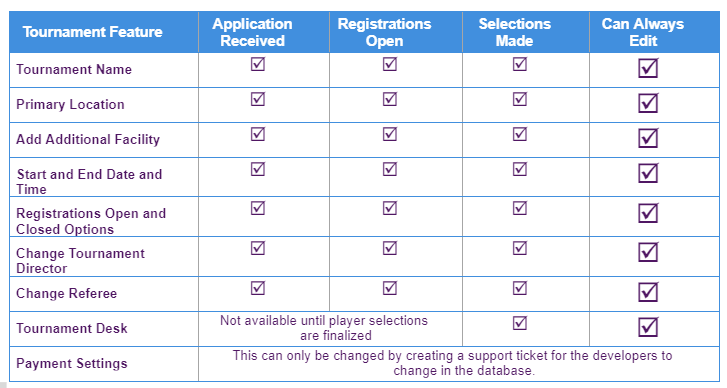Viewport: 727px width, 388px height.
Task: Click Tournament Desk checkbox under Selections Made
Action: [520, 323]
